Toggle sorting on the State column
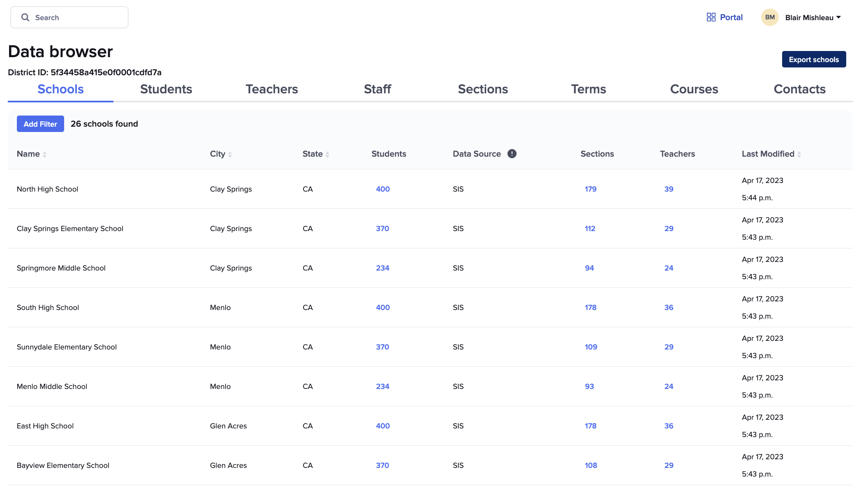 click(327, 154)
